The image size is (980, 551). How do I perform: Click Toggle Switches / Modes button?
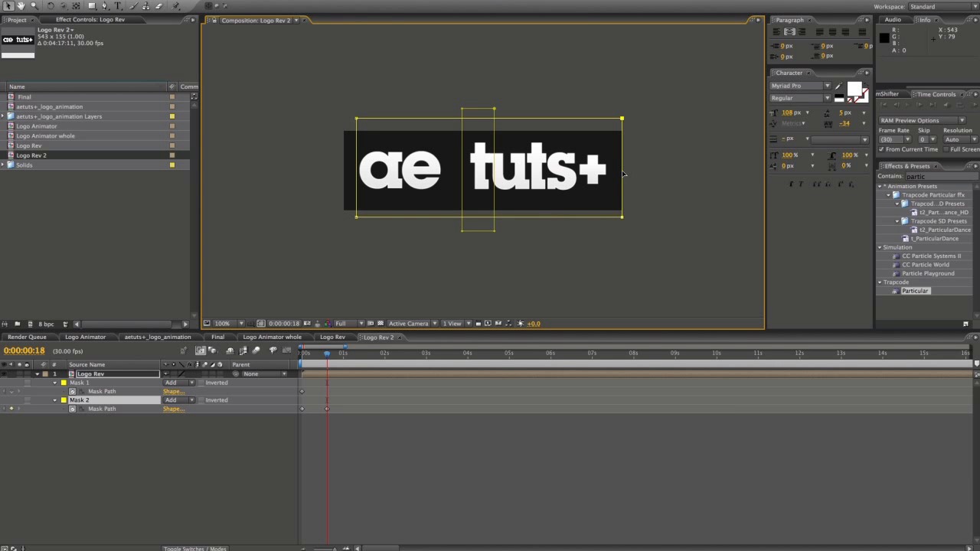tap(195, 548)
